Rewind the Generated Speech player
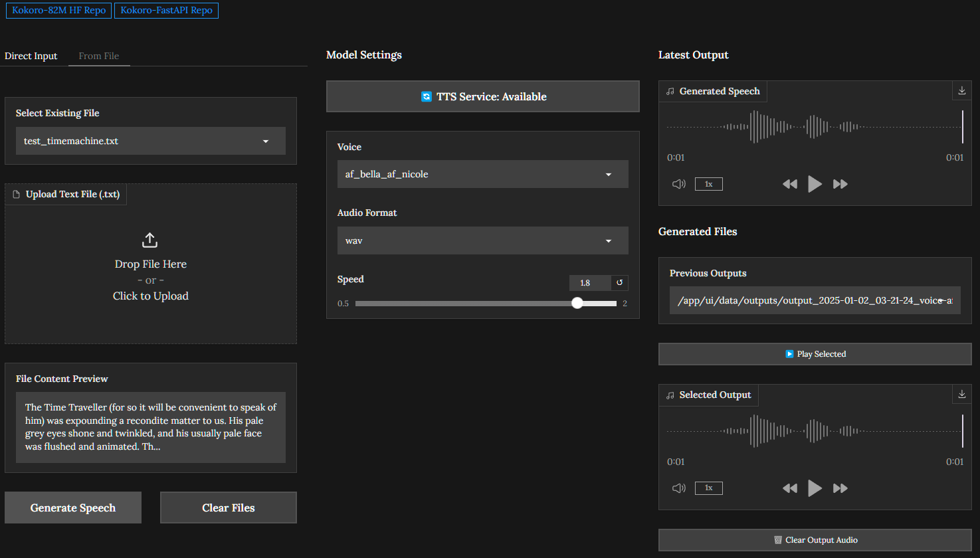The height and width of the screenshot is (558, 980). (x=789, y=184)
